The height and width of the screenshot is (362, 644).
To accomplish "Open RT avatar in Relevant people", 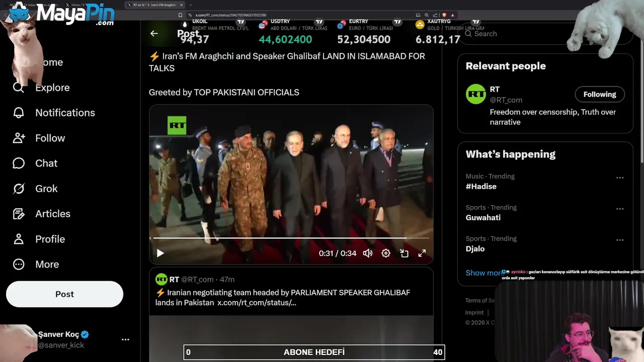I will pos(475,94).
